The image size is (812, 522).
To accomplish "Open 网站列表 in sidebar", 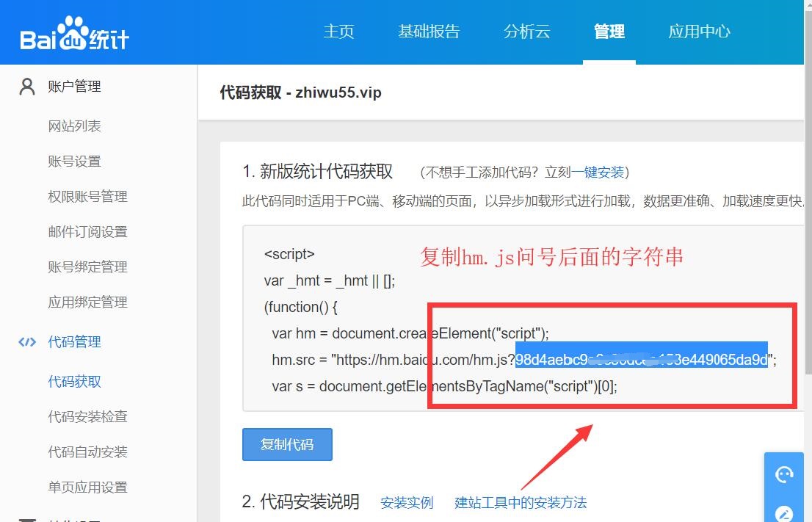I will pos(75,126).
